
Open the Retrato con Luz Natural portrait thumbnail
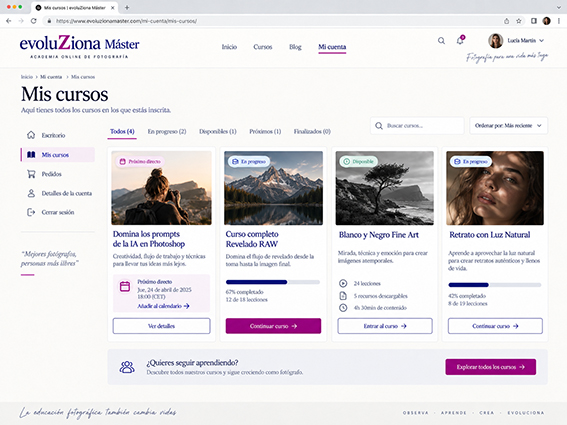tap(495, 188)
